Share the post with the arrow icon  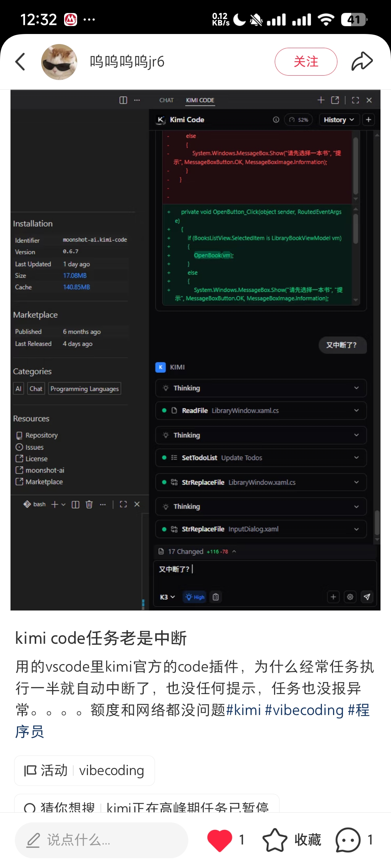362,61
